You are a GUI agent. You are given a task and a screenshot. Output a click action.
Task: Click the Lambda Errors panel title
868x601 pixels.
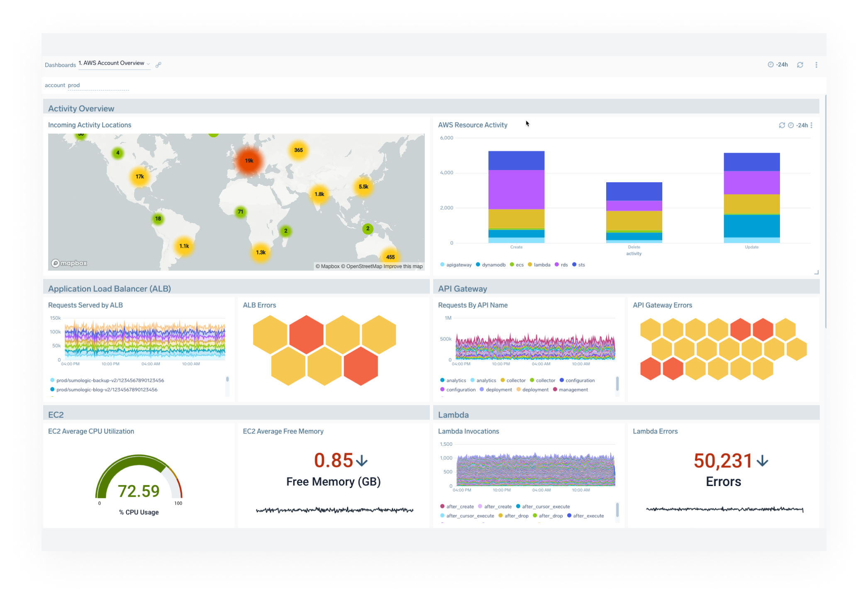(x=655, y=431)
